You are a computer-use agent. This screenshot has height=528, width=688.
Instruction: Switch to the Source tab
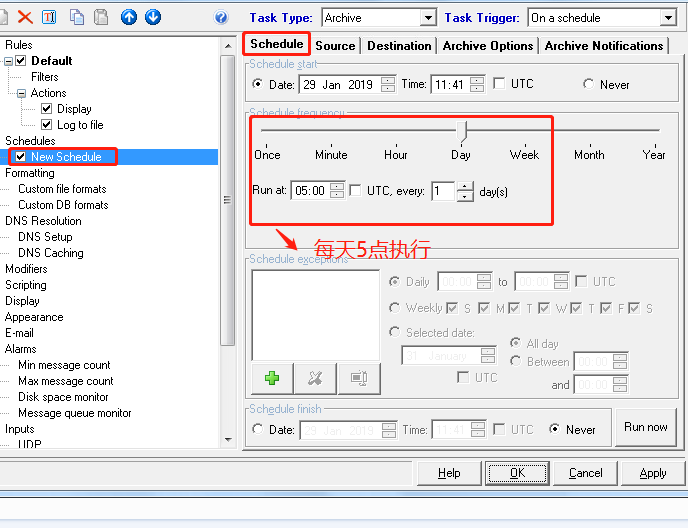335,45
